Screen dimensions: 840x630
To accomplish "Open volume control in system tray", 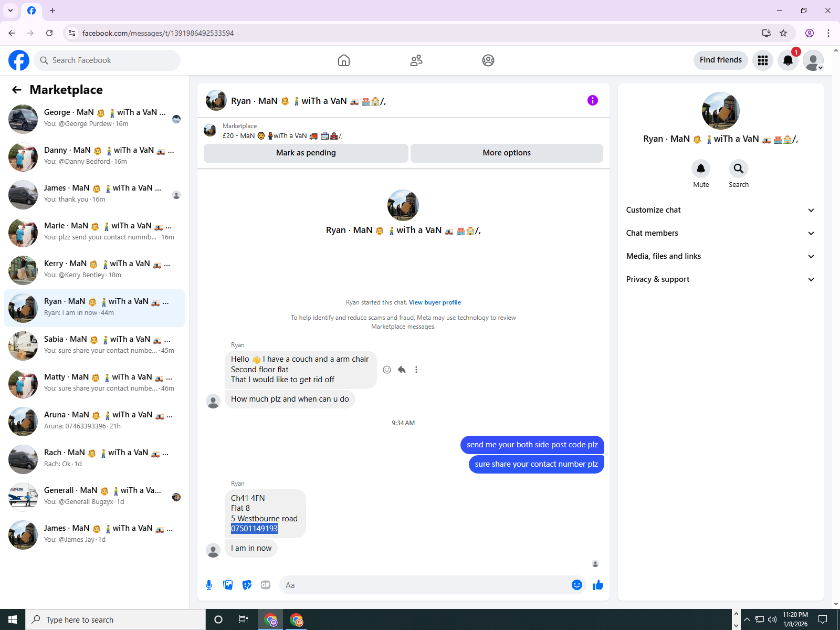I will tap(772, 619).
